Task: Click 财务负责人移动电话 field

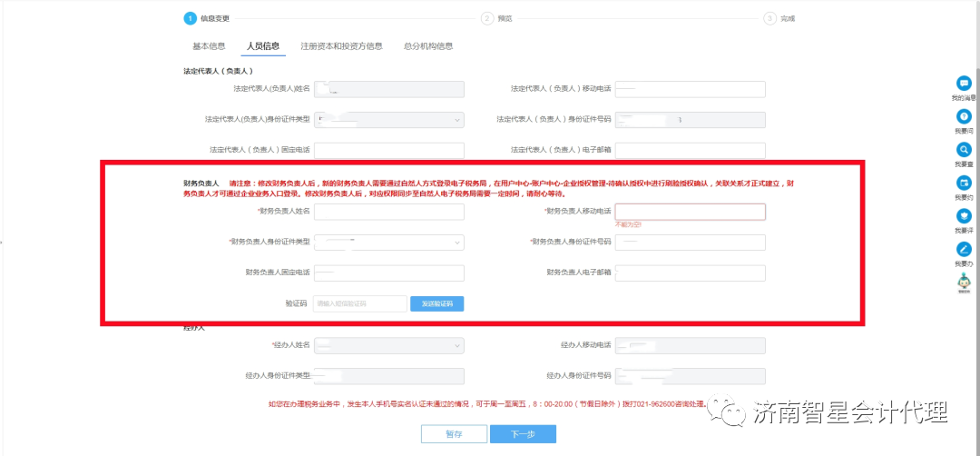Action: coord(690,212)
